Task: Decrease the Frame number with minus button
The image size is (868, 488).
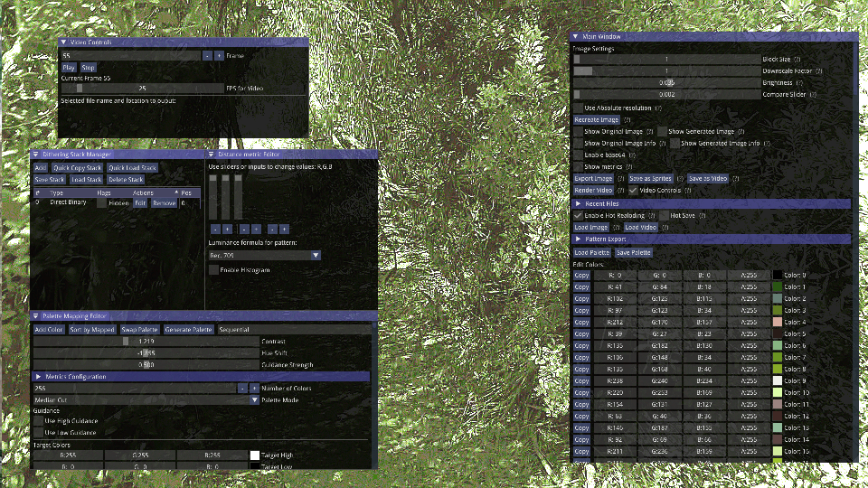Action: [207, 56]
